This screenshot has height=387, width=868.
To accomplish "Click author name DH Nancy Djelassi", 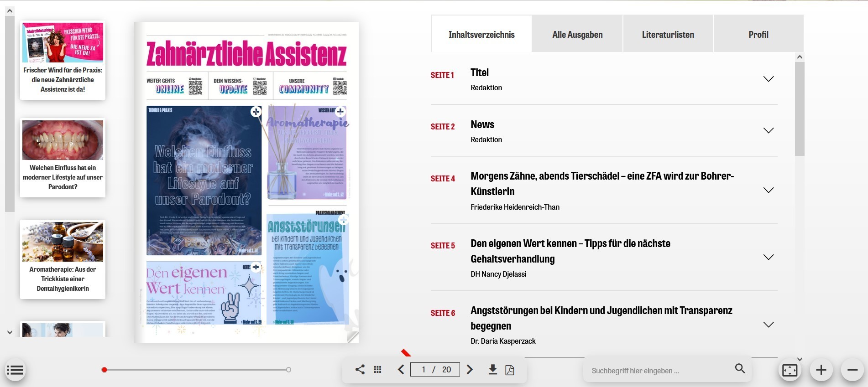I will click(498, 274).
